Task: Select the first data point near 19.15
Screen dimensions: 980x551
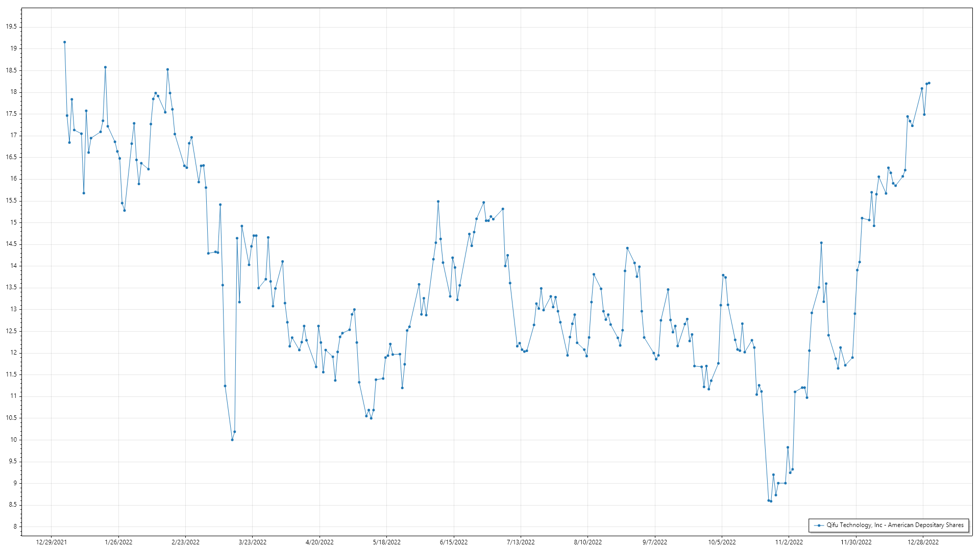Action: click(x=64, y=42)
